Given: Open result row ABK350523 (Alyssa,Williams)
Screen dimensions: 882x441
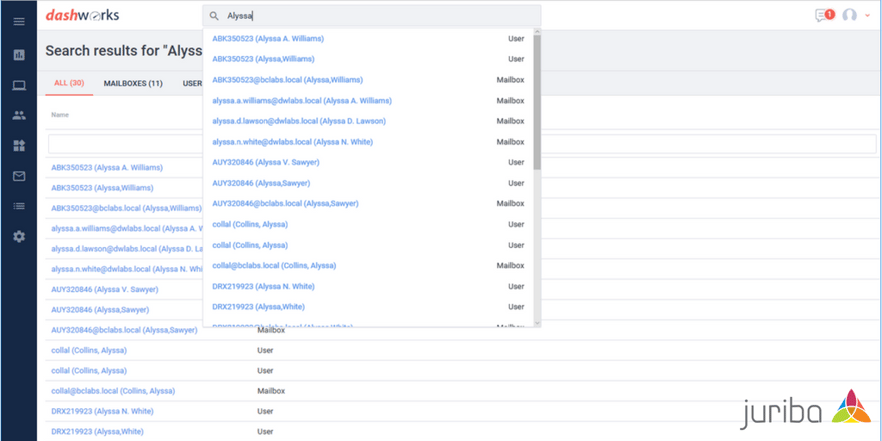Looking at the screenshot, I should [x=102, y=188].
